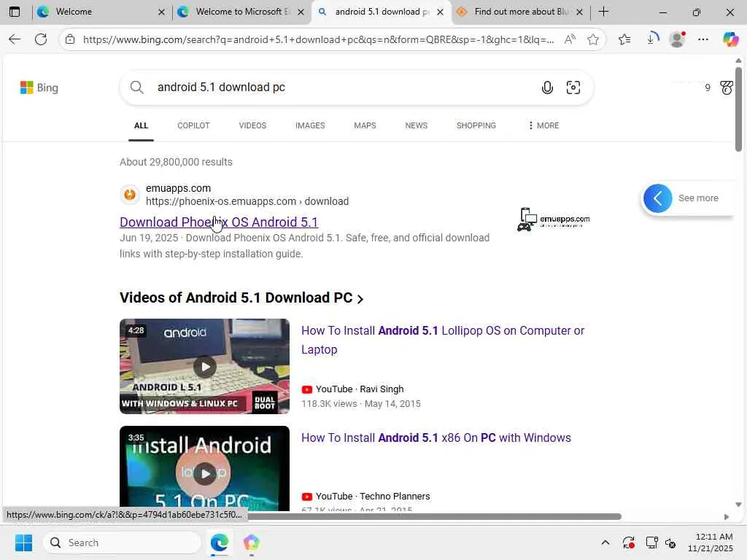This screenshot has width=747, height=560.
Task: Open How To Install Android 5.1 x86 link
Action: [436, 437]
